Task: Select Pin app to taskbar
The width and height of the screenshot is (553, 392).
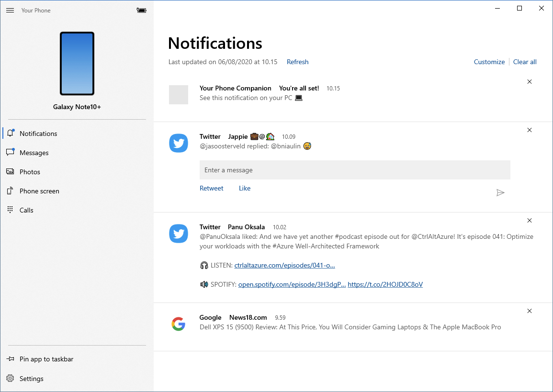Action: click(x=77, y=359)
